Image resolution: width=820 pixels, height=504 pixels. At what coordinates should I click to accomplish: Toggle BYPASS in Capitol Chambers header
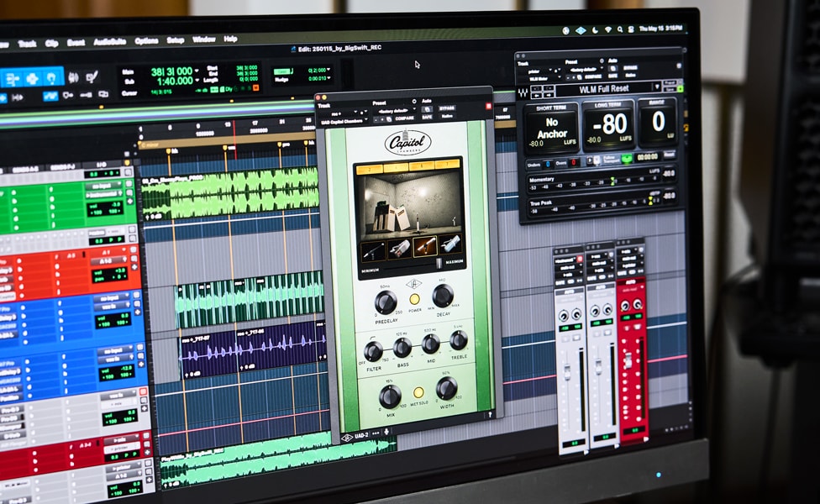click(x=447, y=108)
